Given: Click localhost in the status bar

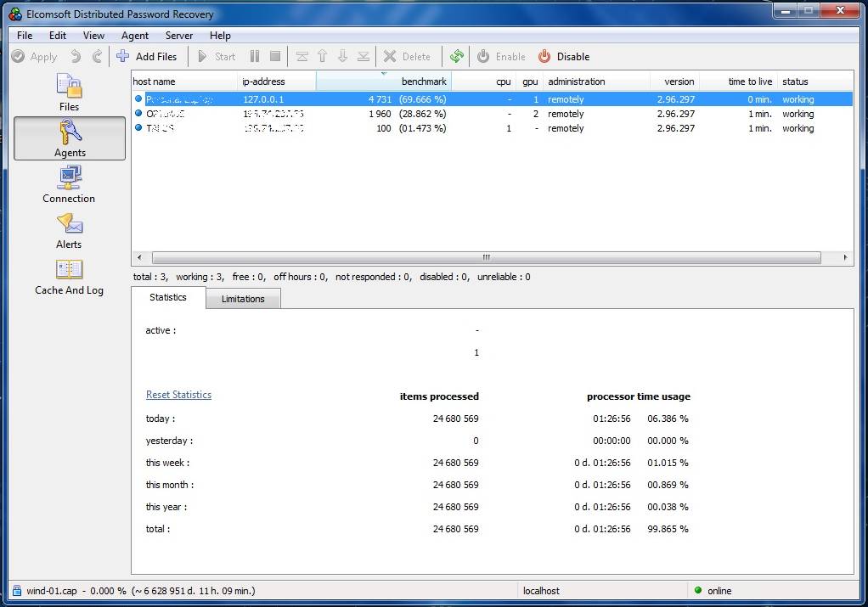Looking at the screenshot, I should 541,591.
